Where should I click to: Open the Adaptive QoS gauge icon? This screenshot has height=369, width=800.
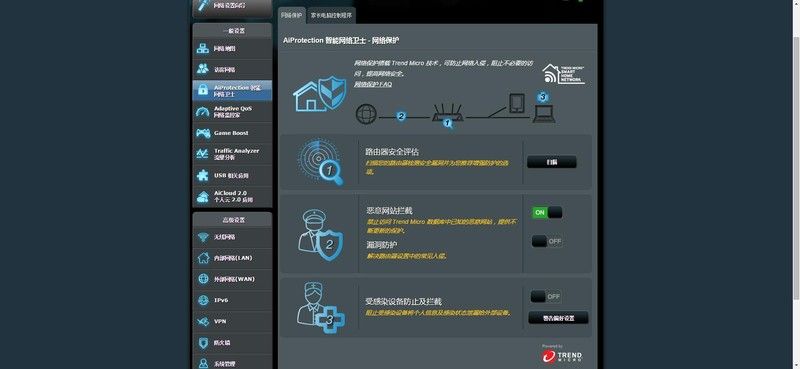pyautogui.click(x=203, y=112)
